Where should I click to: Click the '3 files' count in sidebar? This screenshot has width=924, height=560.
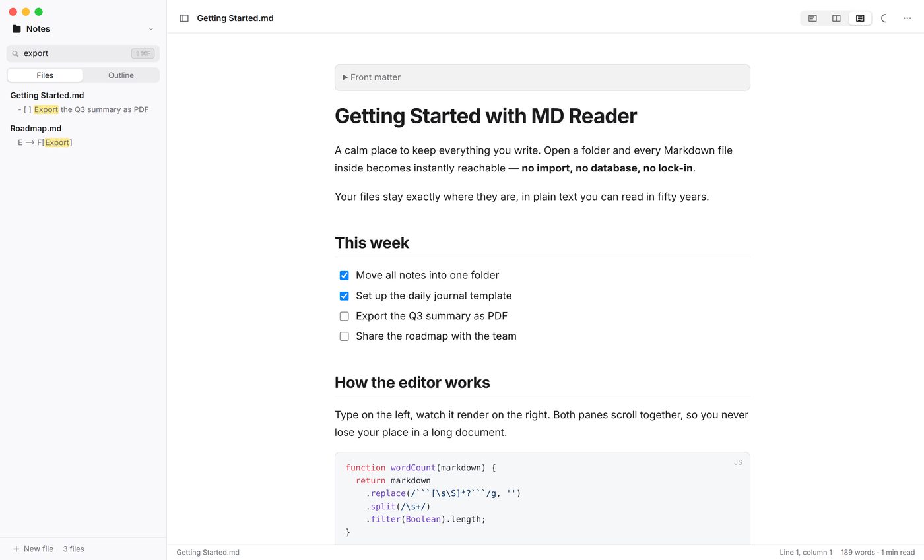(x=73, y=549)
